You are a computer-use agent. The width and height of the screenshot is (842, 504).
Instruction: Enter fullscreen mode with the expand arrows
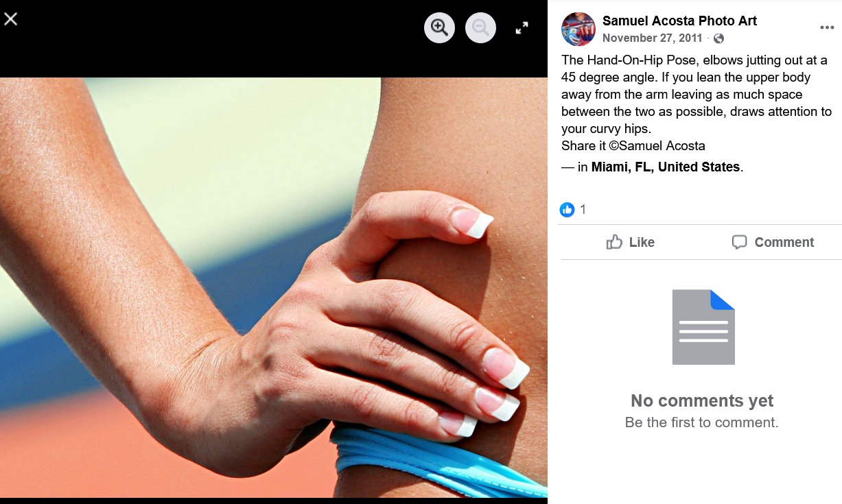[x=522, y=28]
